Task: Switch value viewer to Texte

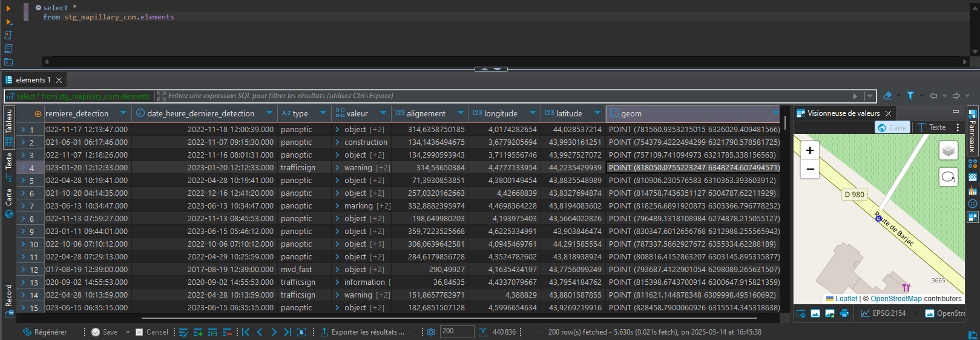Action: [x=932, y=127]
